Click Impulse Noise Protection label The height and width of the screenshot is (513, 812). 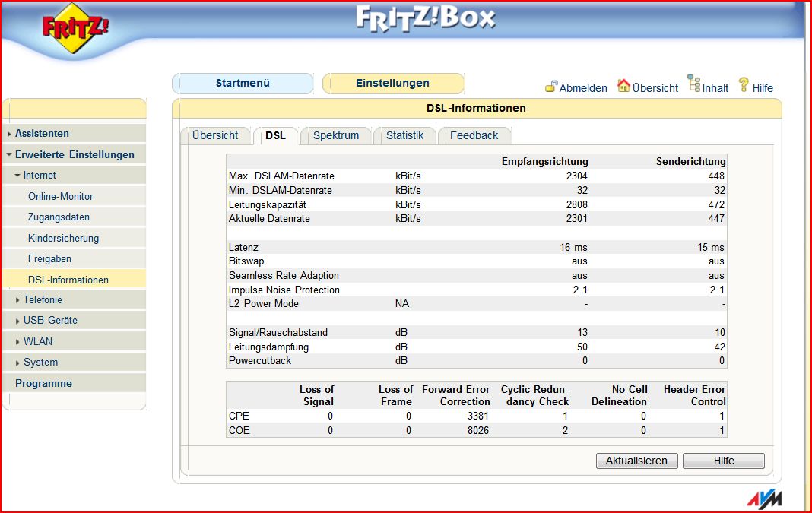(284, 290)
